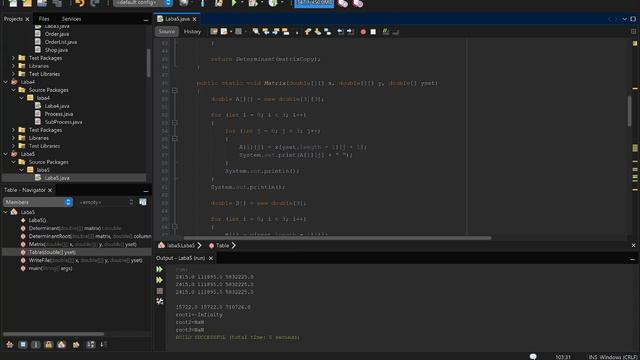The width and height of the screenshot is (640, 360).
Task: Toggle Show Static Members in Navigator
Action: [36, 344]
